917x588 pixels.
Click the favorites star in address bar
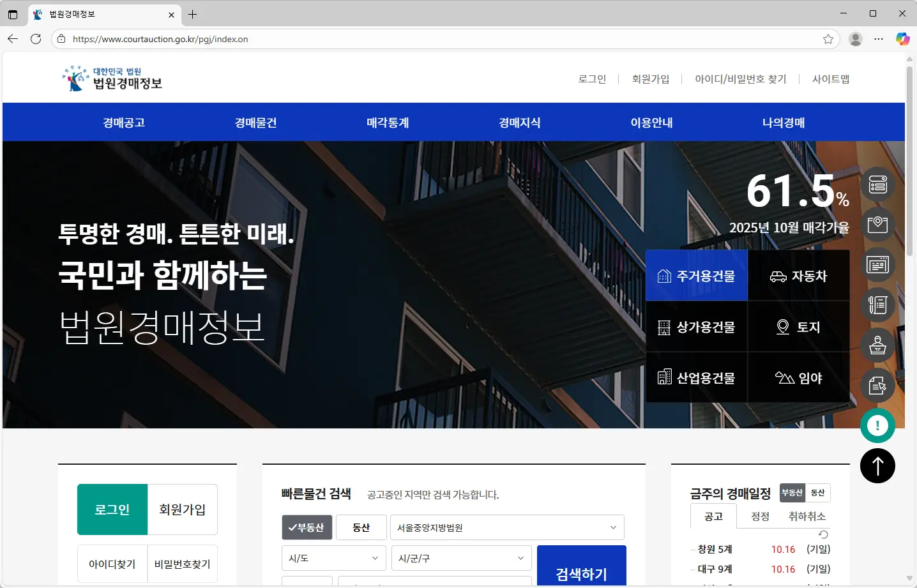(x=828, y=39)
